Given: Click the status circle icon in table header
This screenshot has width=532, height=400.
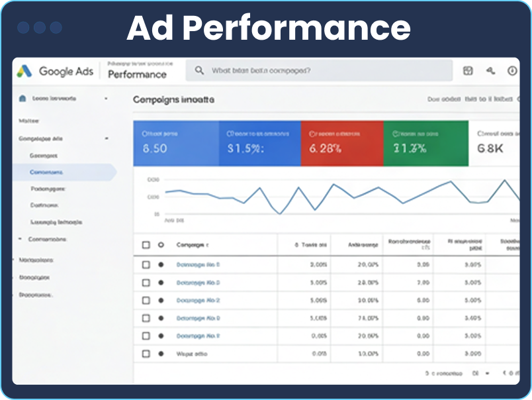Looking at the screenshot, I should click(161, 245).
